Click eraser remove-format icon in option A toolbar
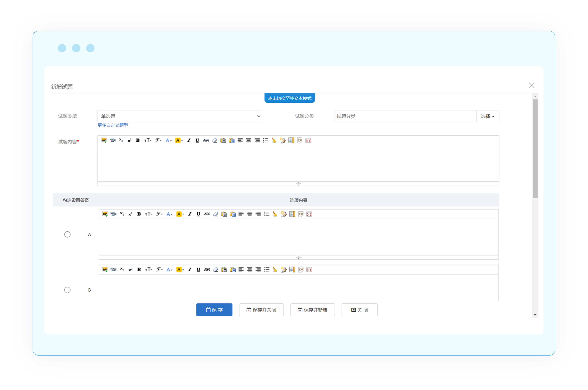The height and width of the screenshot is (390, 588). [216, 214]
